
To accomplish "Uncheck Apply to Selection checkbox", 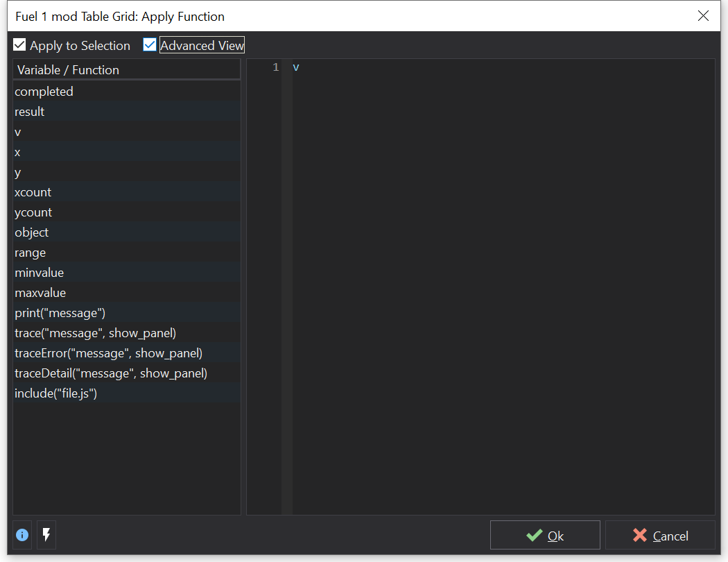I will click(20, 46).
